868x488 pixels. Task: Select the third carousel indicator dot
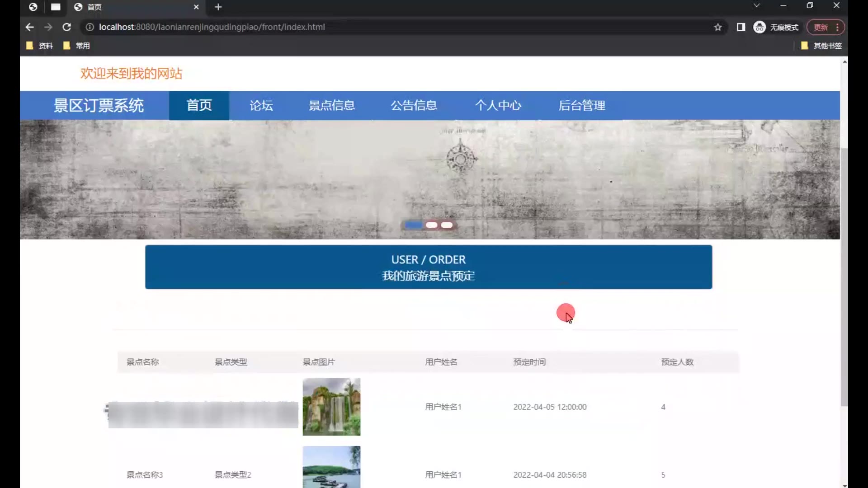[x=447, y=225]
